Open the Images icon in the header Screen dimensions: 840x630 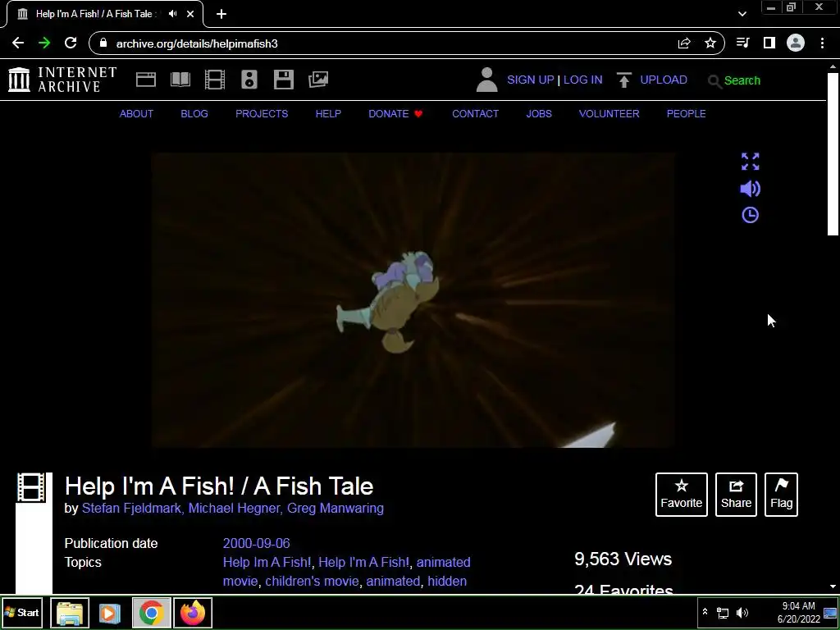pyautogui.click(x=318, y=80)
